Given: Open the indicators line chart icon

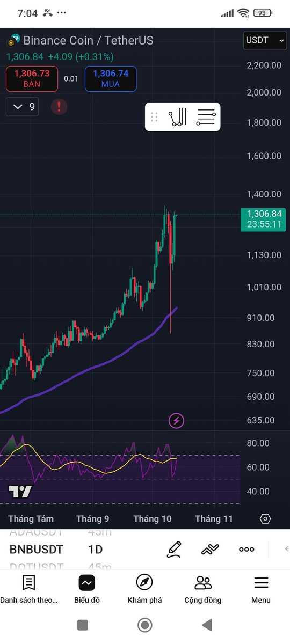Looking at the screenshot, I should (x=211, y=549).
